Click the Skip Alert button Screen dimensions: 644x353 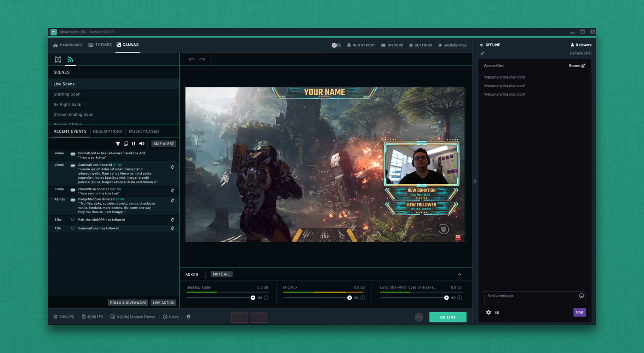(164, 144)
